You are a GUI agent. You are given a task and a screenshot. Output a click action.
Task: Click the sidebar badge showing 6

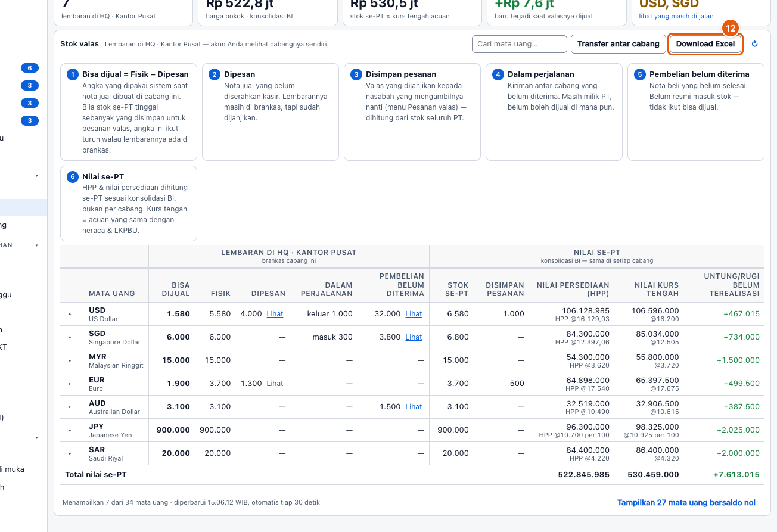30,68
